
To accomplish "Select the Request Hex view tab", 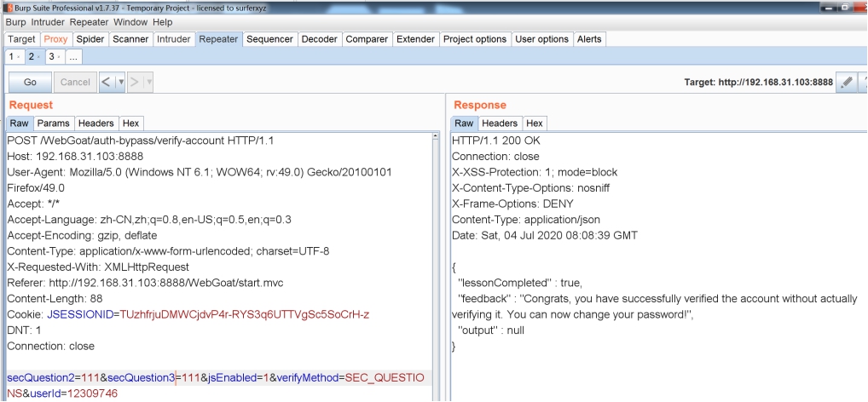I will [x=131, y=123].
